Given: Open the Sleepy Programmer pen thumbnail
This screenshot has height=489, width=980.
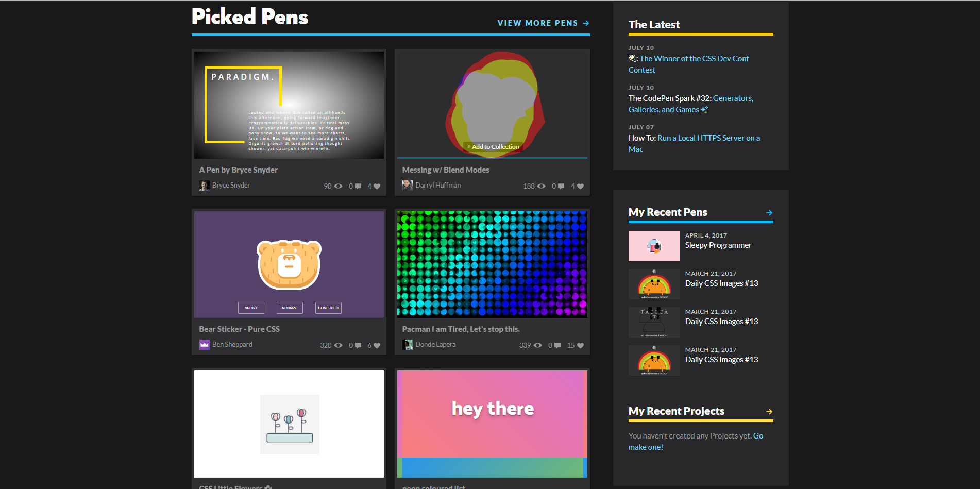Looking at the screenshot, I should point(654,246).
